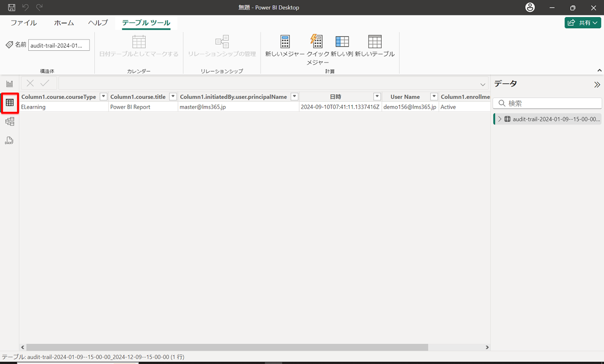
Task: Click 新しいメジャー calculator icon
Action: [285, 42]
